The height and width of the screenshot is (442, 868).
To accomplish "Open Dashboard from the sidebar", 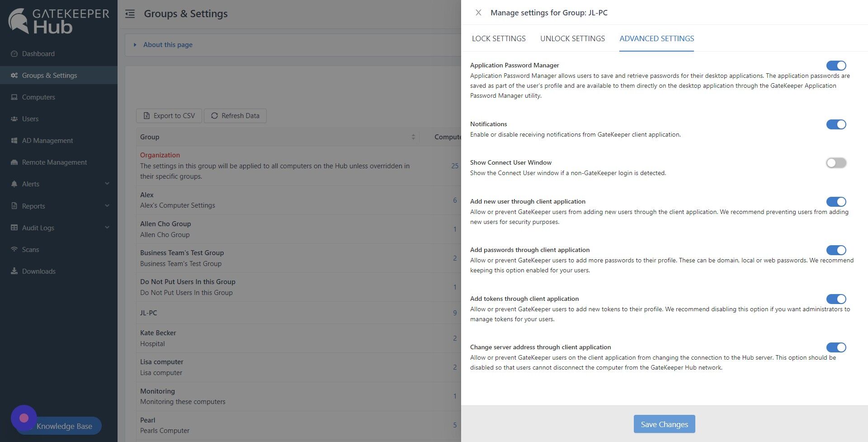I will coord(59,53).
